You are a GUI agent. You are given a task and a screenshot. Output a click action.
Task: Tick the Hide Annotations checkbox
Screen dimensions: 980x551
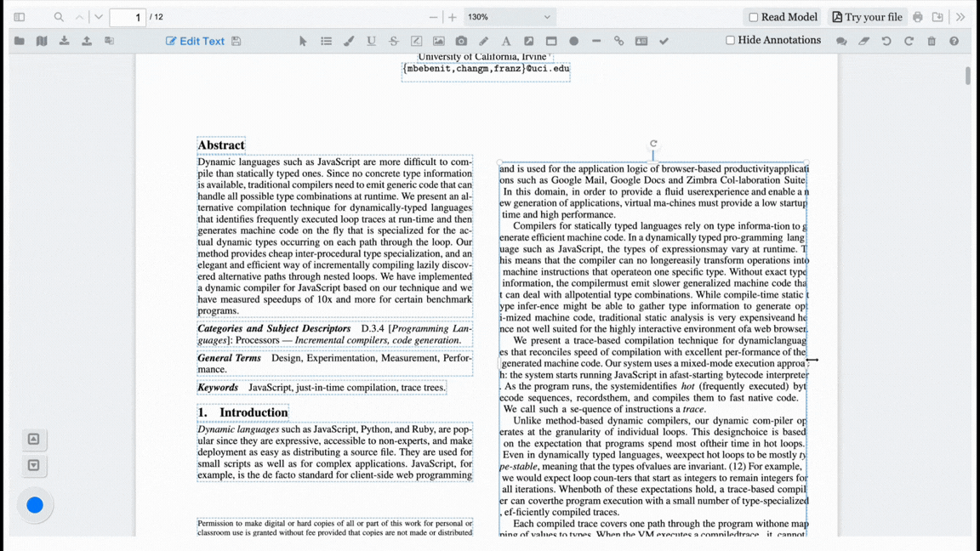pos(730,40)
